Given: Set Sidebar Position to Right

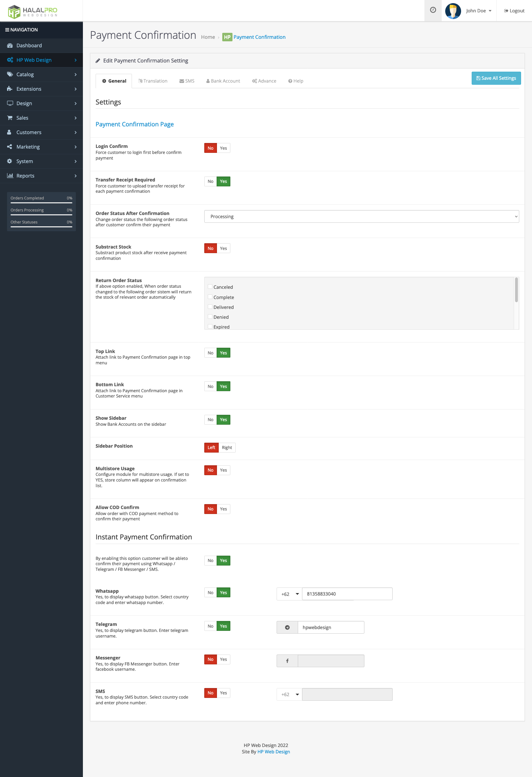Looking at the screenshot, I should [x=227, y=447].
